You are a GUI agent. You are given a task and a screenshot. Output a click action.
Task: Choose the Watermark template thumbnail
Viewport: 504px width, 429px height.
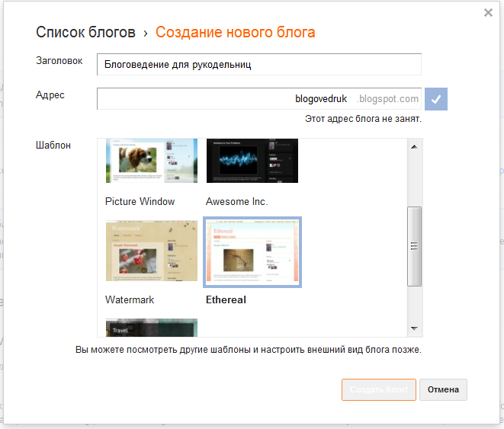(152, 251)
